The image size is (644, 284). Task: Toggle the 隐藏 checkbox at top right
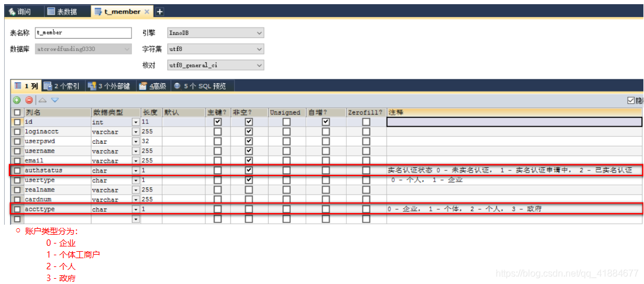631,101
